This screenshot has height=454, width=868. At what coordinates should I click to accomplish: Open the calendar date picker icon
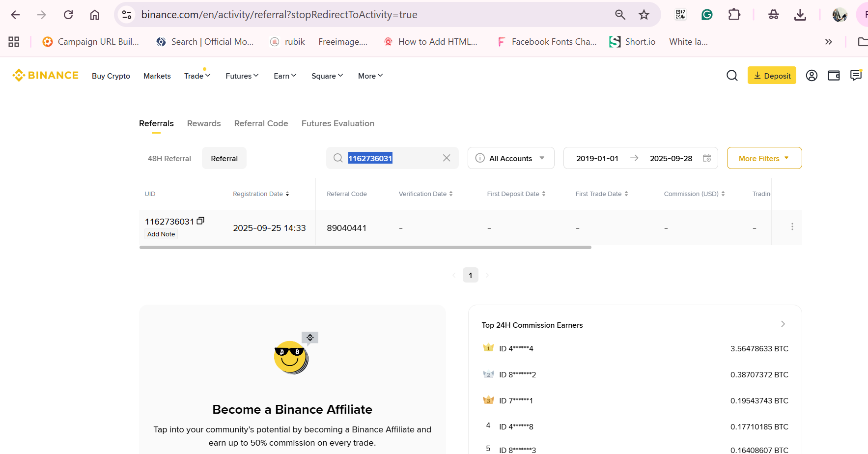pos(707,158)
